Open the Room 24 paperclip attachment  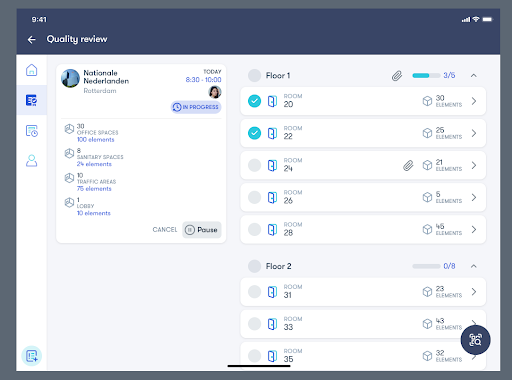click(408, 165)
